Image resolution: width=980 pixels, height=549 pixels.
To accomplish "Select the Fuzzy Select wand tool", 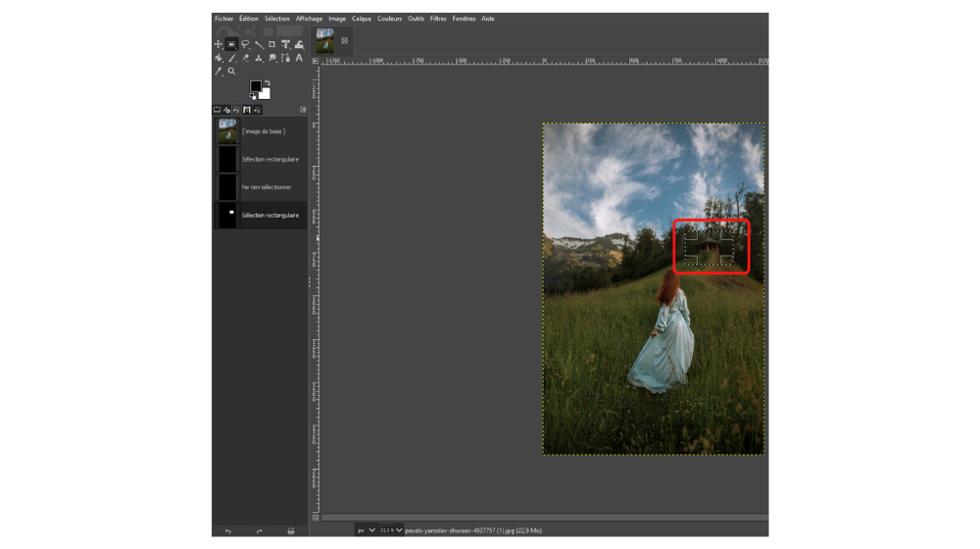I will (259, 44).
